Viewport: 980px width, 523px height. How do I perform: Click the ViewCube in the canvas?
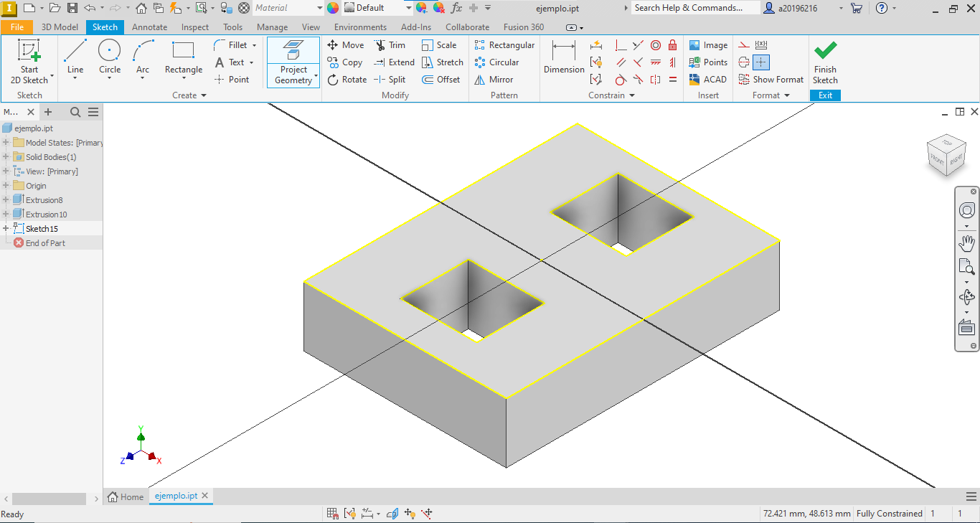tap(946, 154)
